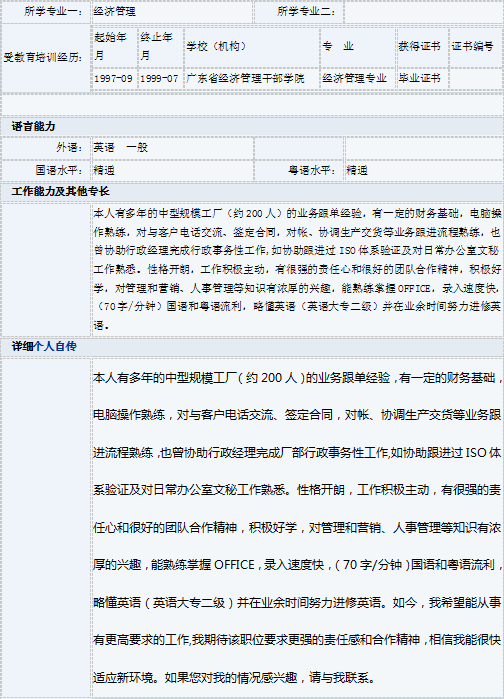Click the 1999-07 end date cell

point(159,79)
